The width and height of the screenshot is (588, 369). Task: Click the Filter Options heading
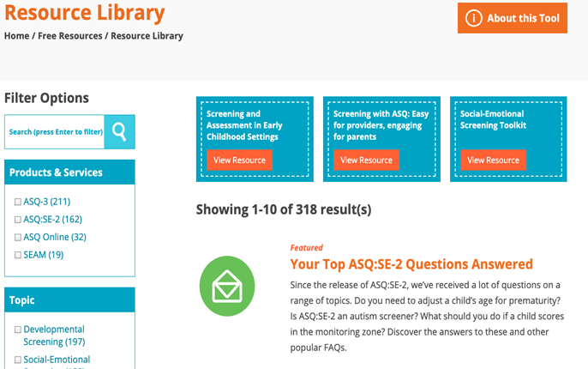click(x=46, y=98)
